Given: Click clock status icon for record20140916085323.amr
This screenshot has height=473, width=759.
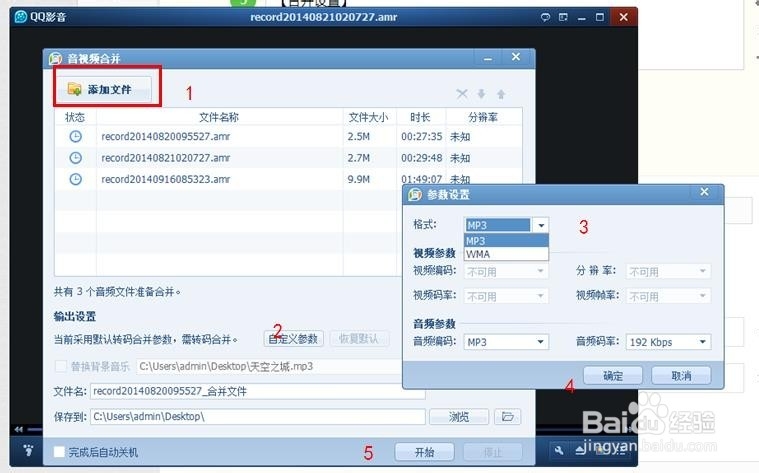Looking at the screenshot, I should pos(76,179).
